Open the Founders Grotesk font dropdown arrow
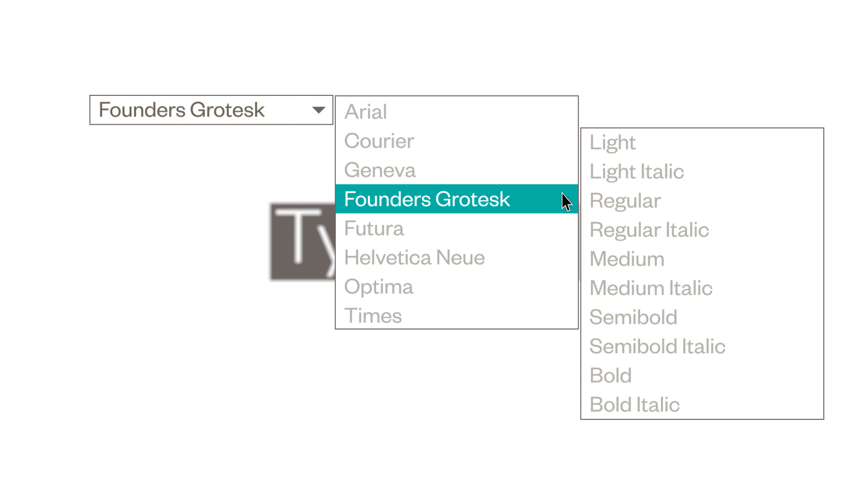This screenshot has height=488, width=868. [319, 110]
